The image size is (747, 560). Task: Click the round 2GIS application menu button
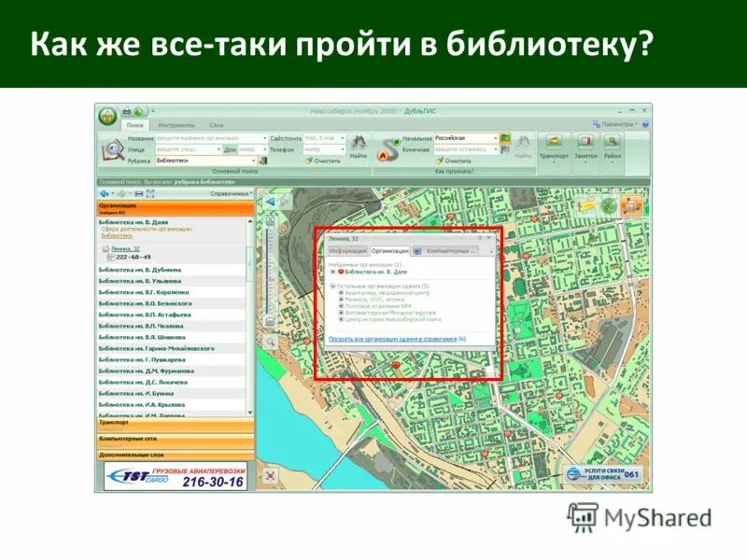pos(108,116)
